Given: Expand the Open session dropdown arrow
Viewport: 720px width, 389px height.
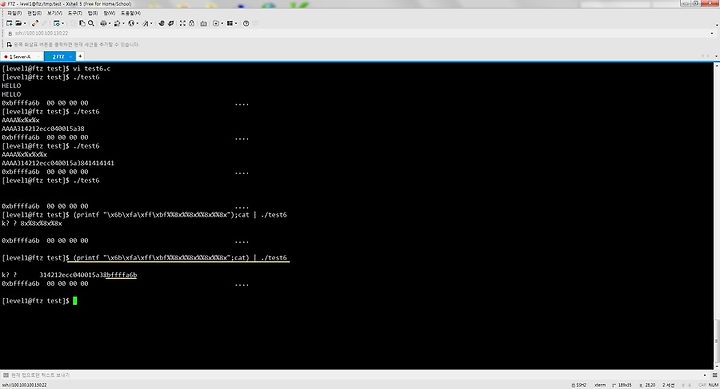Looking at the screenshot, I should 24,23.
